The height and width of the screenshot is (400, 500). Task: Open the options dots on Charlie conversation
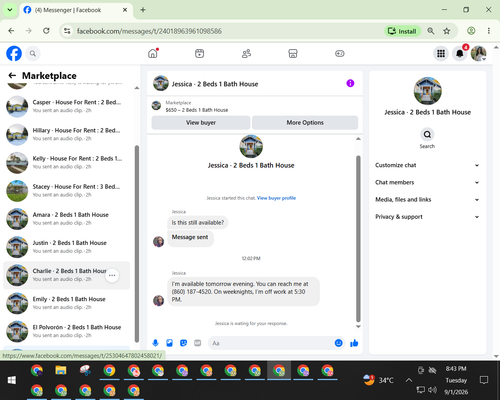112,275
